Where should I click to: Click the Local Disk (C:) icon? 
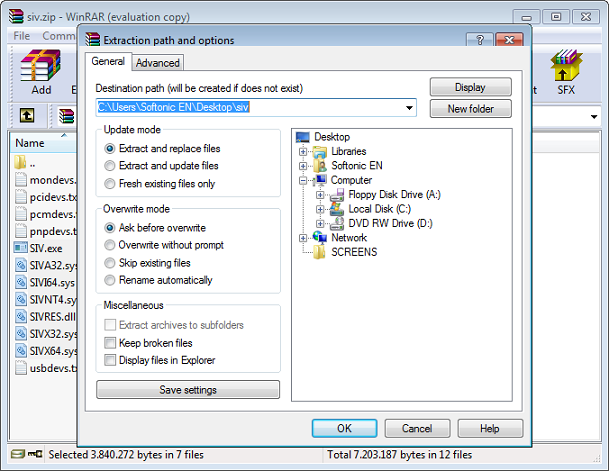click(337, 209)
